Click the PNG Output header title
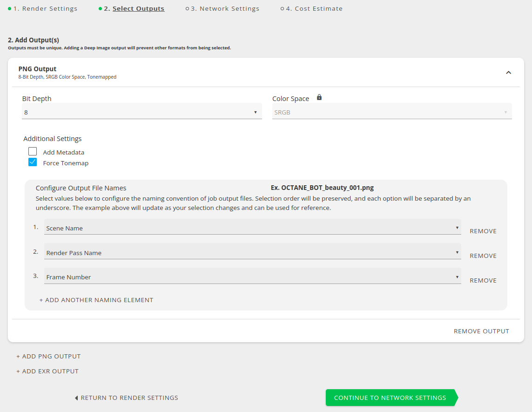The height and width of the screenshot is (412, 532). pos(37,69)
